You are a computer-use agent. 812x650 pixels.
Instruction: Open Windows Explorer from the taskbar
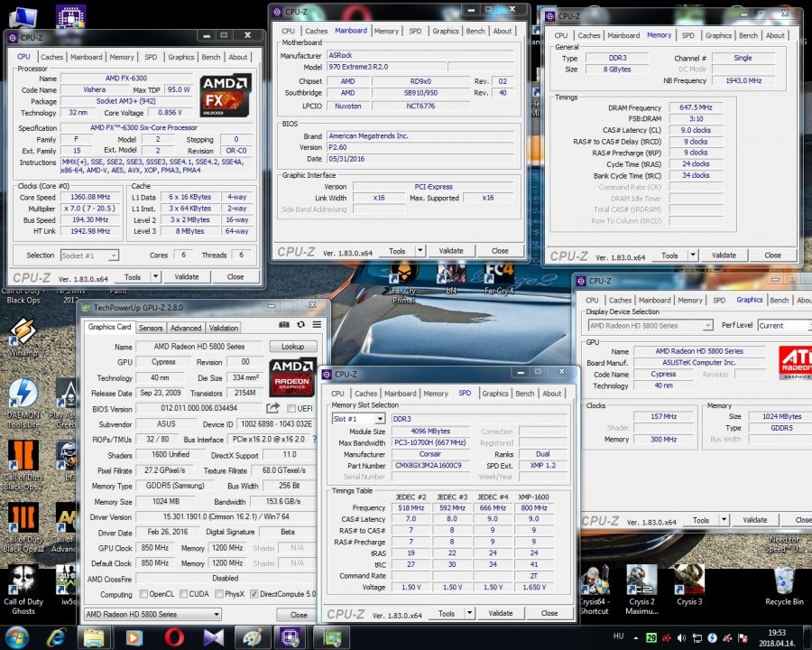tap(94, 637)
